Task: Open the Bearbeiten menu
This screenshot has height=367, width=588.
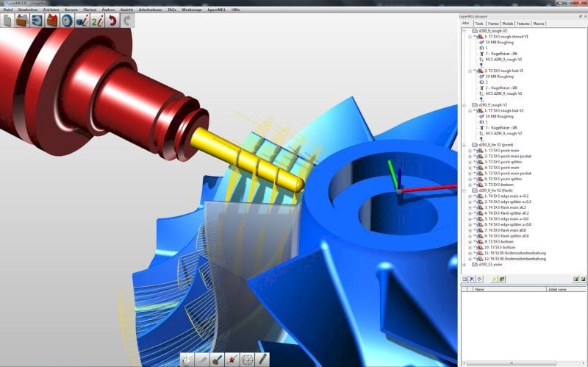Action: tap(28, 10)
